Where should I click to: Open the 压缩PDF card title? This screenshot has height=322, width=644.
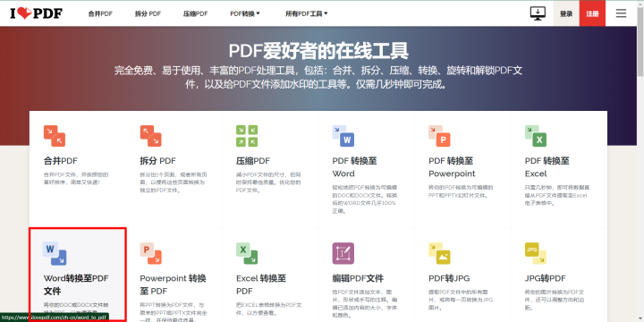pos(253,161)
